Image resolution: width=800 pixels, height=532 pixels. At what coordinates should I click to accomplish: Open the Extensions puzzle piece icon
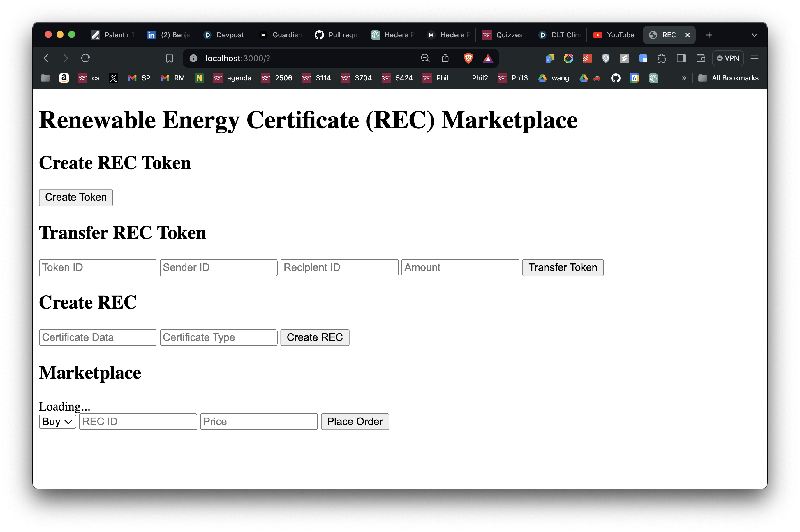pyautogui.click(x=661, y=58)
